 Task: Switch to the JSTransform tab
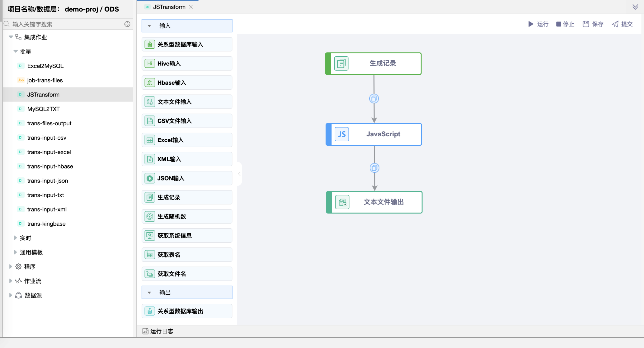(169, 7)
